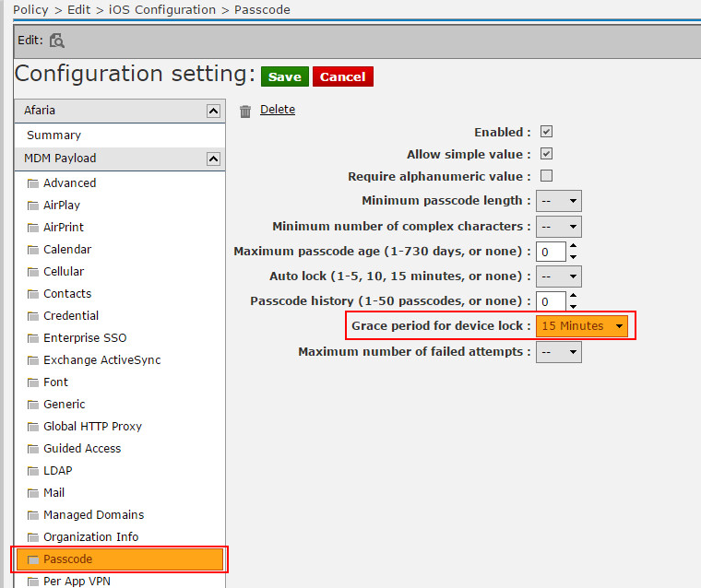
Task: Open Grace period for device lock dropdown
Action: [x=582, y=326]
